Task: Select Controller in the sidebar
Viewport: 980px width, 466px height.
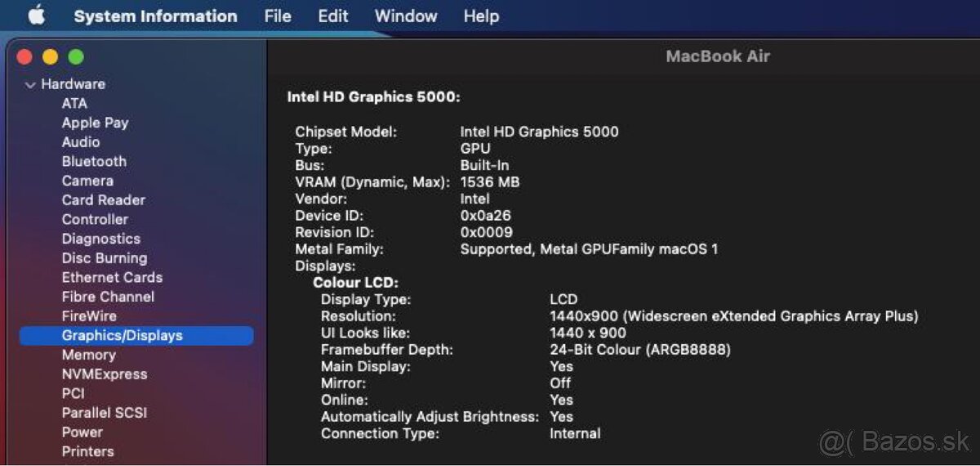Action: point(95,219)
